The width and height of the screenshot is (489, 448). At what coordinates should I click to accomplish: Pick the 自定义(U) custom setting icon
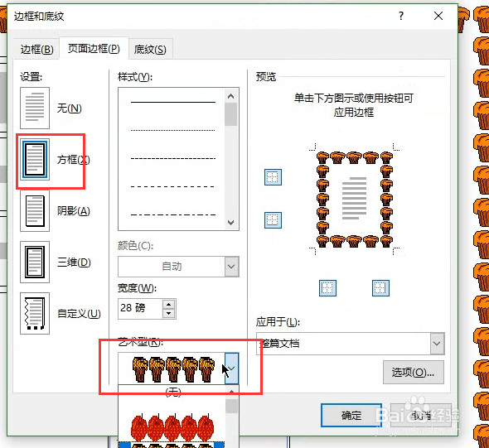click(x=35, y=313)
